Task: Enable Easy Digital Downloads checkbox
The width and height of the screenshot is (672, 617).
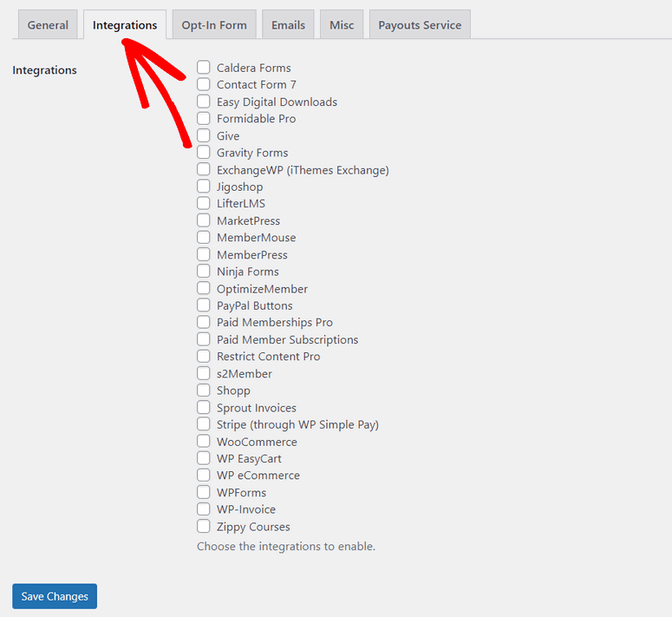Action: click(204, 102)
